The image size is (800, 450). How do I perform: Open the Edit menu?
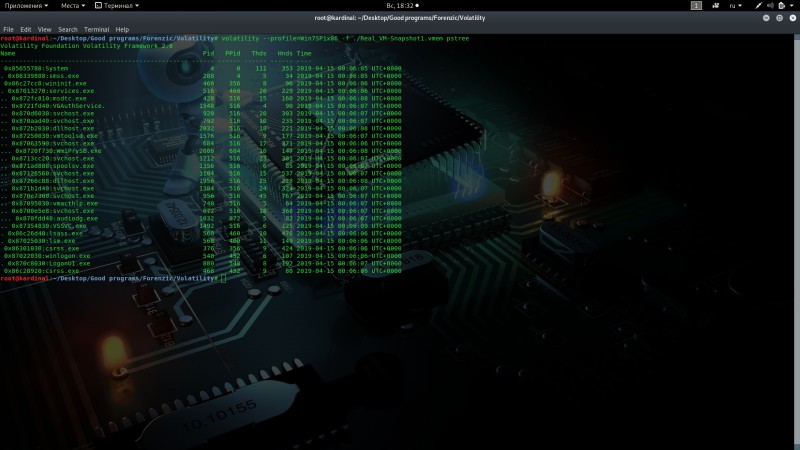tap(26, 30)
